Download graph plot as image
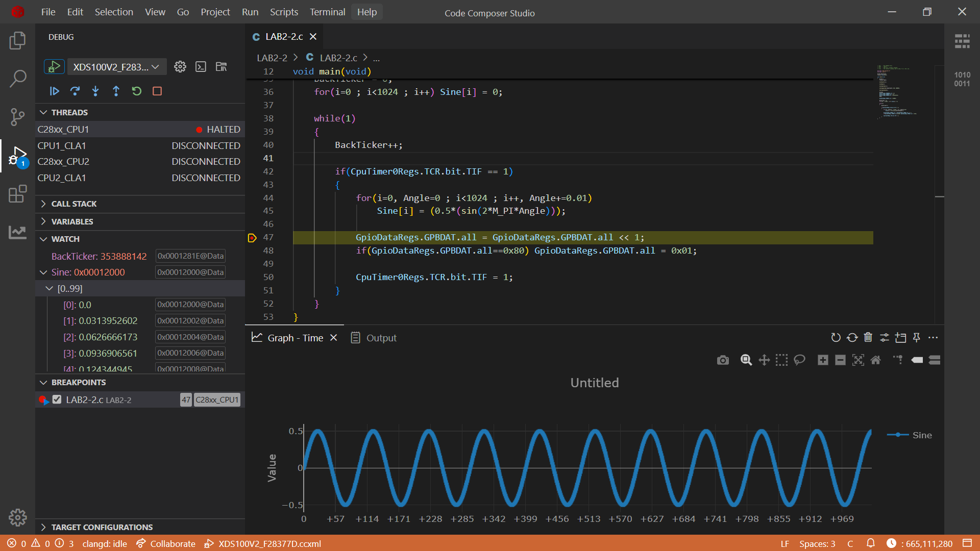Viewport: 980px width, 551px height. coord(723,360)
